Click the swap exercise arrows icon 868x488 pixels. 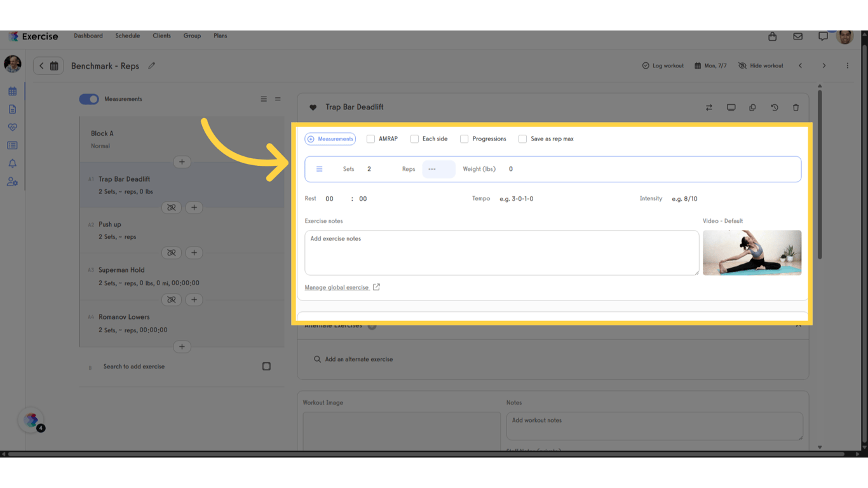coord(709,107)
